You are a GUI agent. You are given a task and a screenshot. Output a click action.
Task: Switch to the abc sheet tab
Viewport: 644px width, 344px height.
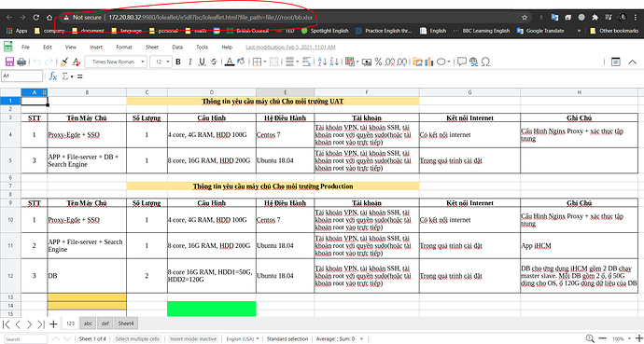[x=88, y=323]
